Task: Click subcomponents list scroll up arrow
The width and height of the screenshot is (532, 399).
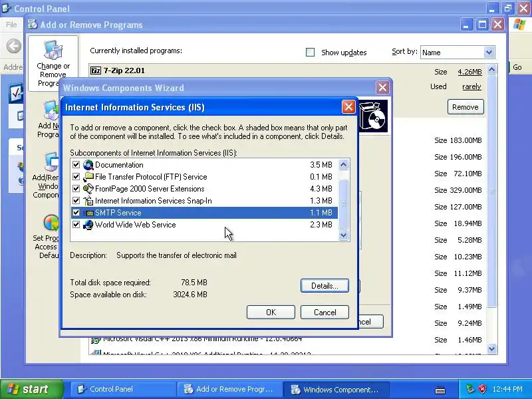Action: [343, 165]
